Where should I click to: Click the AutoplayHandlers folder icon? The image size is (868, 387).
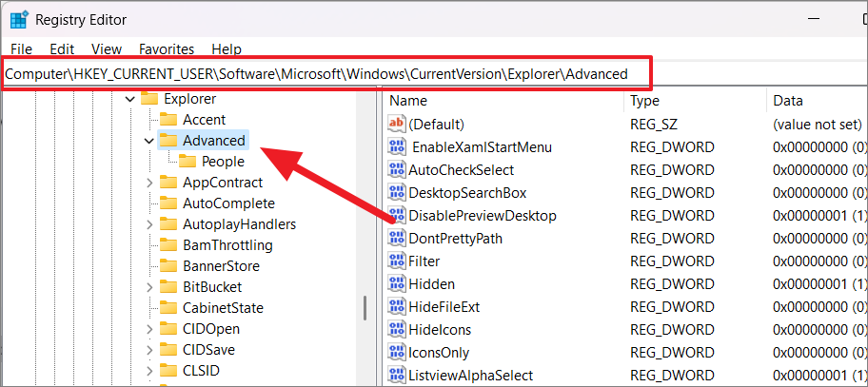pos(168,223)
